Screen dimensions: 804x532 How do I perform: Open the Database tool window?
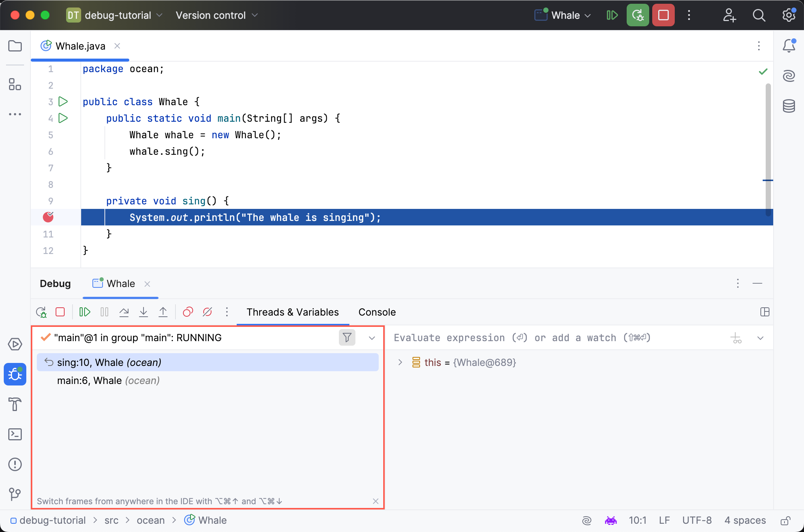(789, 106)
